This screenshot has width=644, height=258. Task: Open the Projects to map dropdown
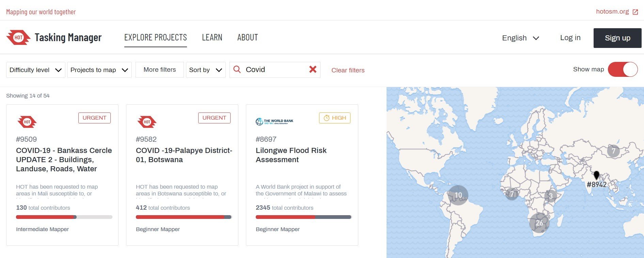(99, 70)
